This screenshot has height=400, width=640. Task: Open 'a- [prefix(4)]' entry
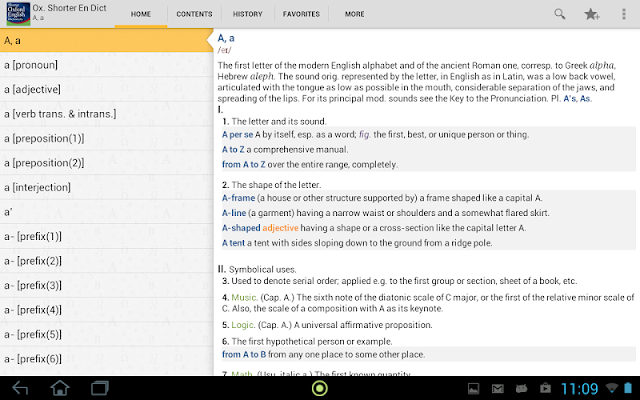pyautogui.click(x=107, y=310)
